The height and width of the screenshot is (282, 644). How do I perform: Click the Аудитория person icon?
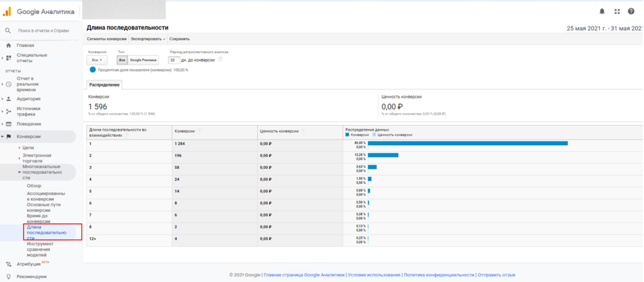tap(9, 99)
